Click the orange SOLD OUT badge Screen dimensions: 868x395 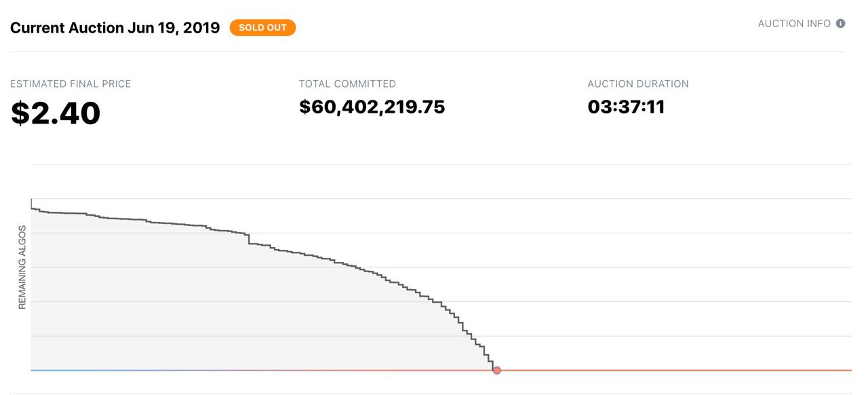point(262,28)
